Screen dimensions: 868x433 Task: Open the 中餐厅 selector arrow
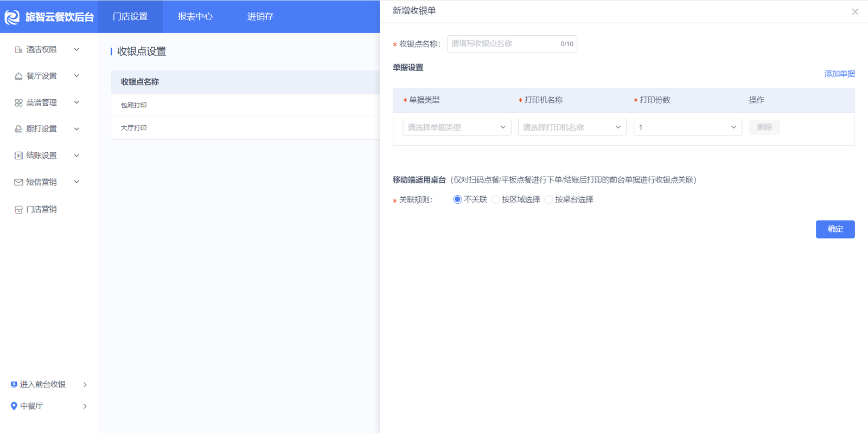click(x=85, y=406)
